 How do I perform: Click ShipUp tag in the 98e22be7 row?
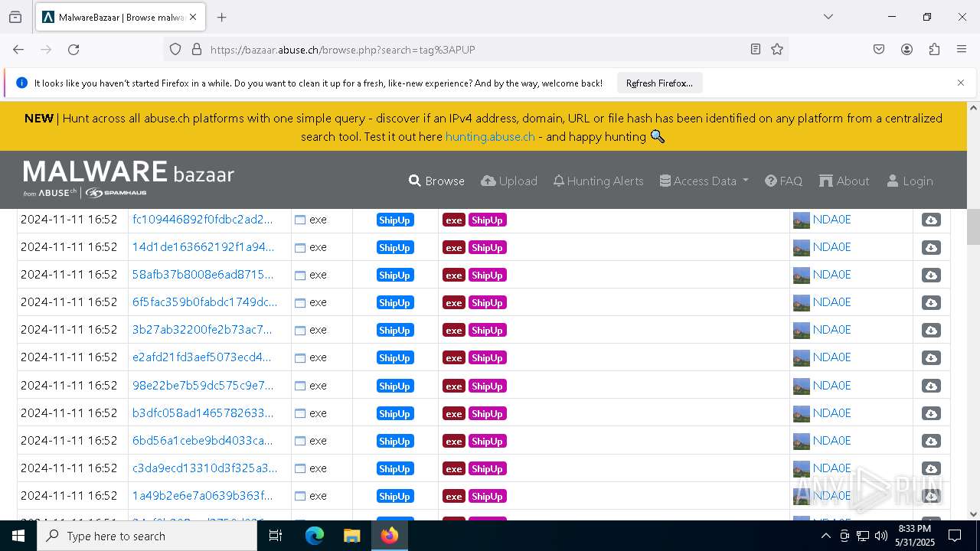click(x=487, y=386)
